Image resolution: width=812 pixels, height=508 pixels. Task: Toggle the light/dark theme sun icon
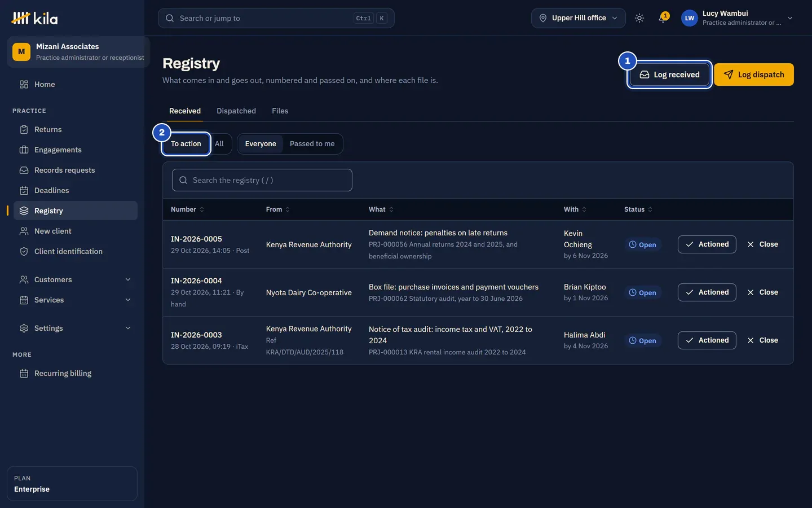639,18
